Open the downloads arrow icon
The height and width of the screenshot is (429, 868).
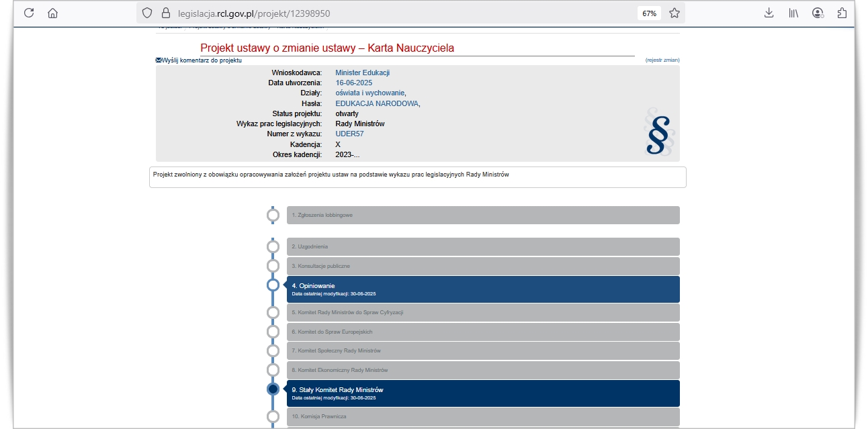[769, 13]
